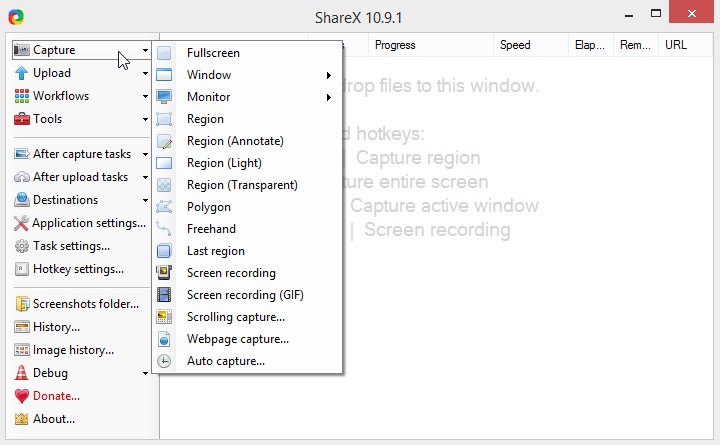Click the Destinations globe icon
Image resolution: width=720 pixels, height=445 pixels.
(x=22, y=200)
